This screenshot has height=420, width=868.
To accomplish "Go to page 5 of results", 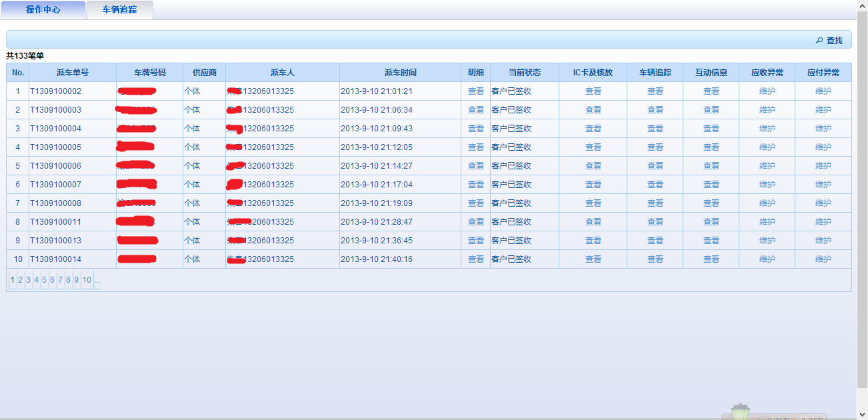I will (44, 280).
